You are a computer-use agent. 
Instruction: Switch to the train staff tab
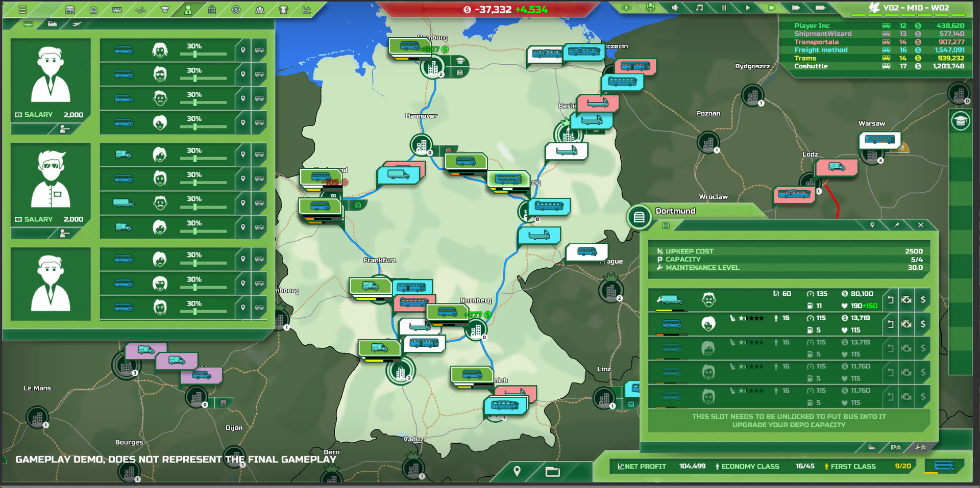53,24
